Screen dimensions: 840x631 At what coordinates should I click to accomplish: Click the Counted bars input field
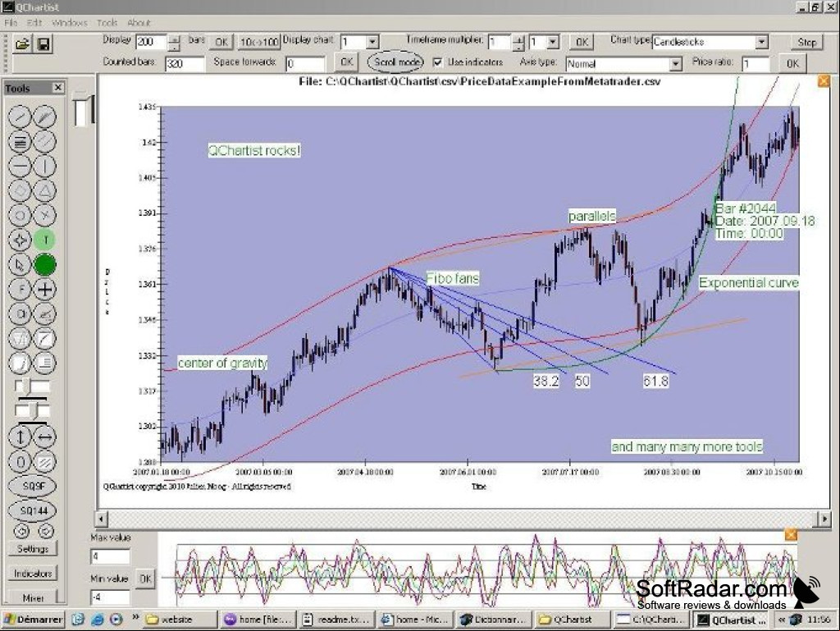pos(185,64)
